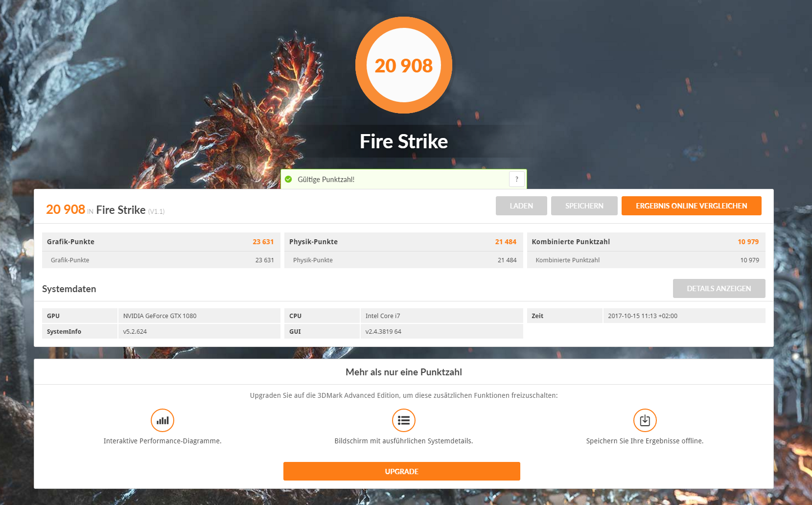Viewport: 812px width, 505px height.
Task: Click the Kombinierte Punktzahl sub-row label
Action: 568,260
